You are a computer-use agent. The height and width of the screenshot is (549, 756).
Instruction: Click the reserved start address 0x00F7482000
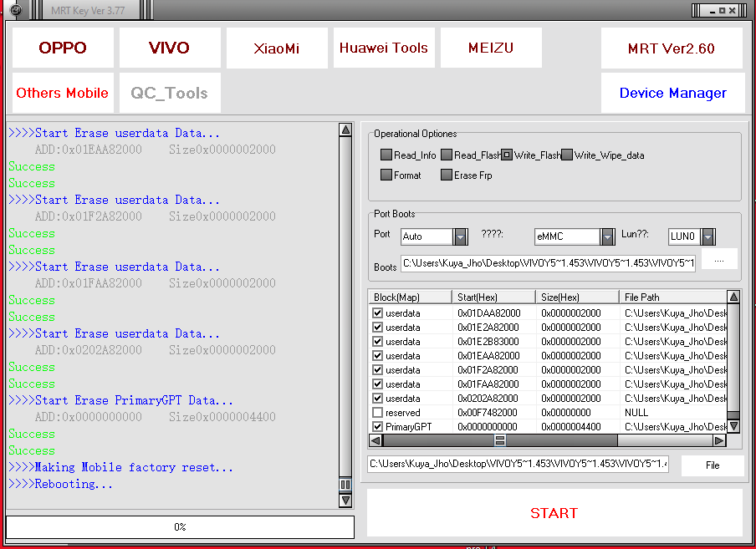click(488, 413)
